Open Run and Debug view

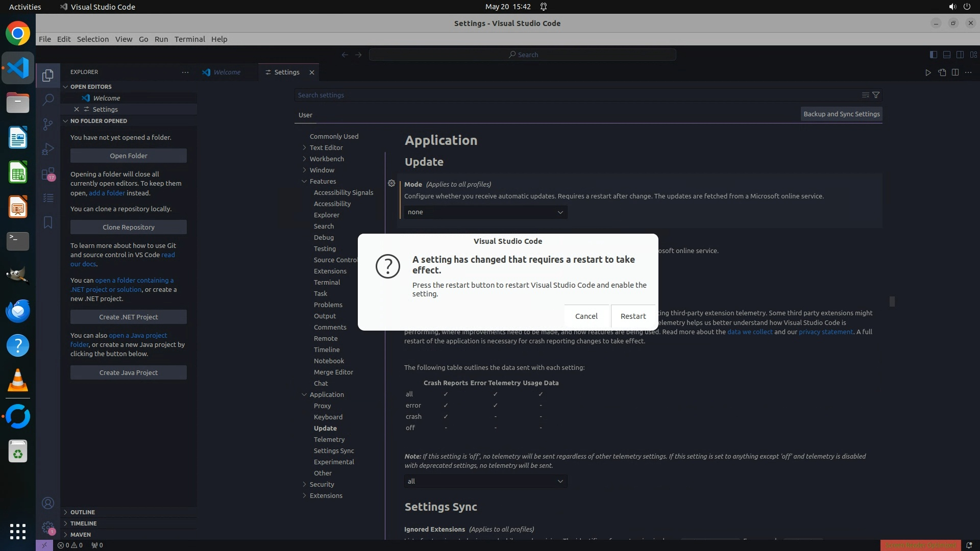pos(48,149)
